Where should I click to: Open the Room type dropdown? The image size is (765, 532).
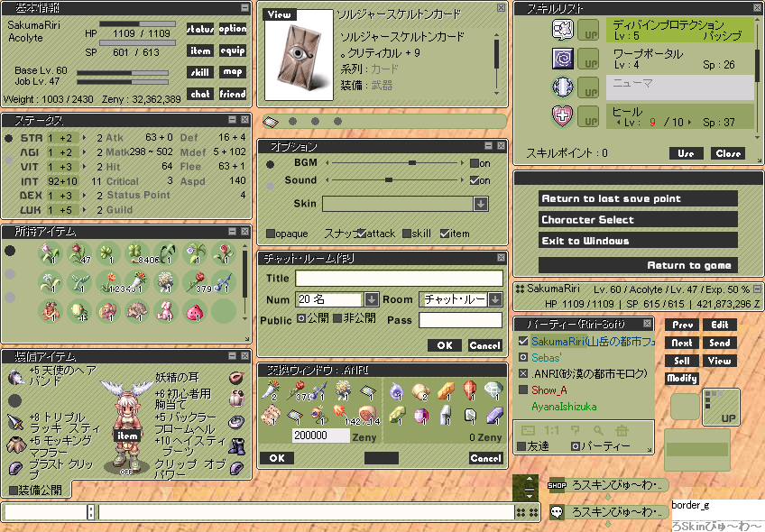pyautogui.click(x=494, y=299)
